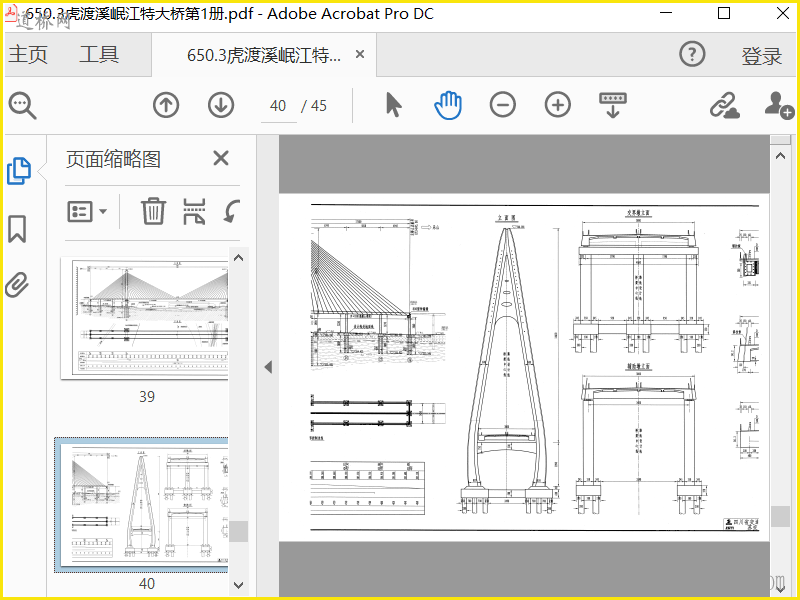Close the 650.3虎渡溪岷江特... document tab
Image resolution: width=800 pixels, height=600 pixels.
coord(360,54)
